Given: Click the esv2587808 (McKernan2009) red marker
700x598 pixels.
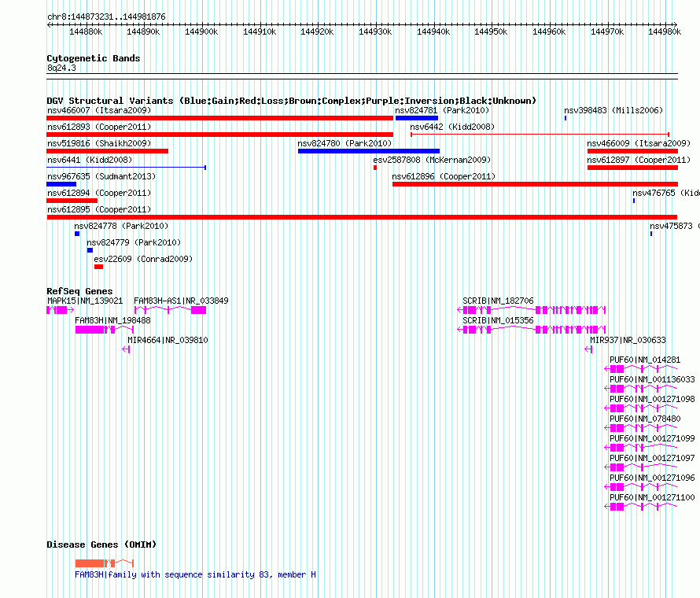Looking at the screenshot, I should 375,168.
